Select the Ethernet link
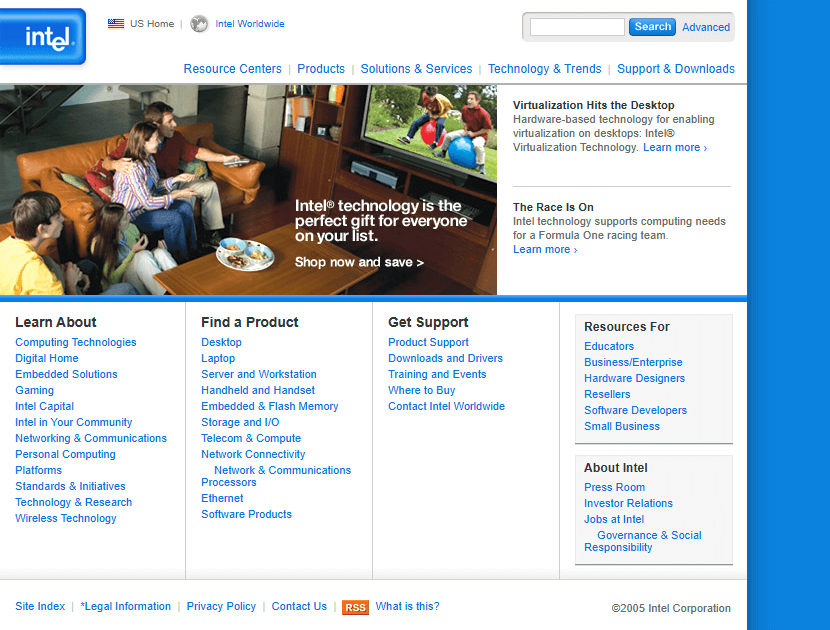830x630 pixels. (222, 498)
